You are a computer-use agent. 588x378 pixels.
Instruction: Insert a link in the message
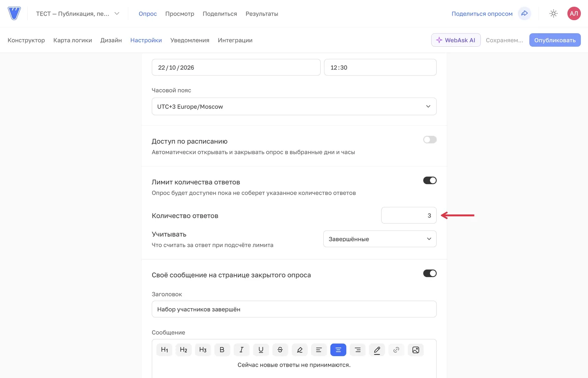pyautogui.click(x=396, y=350)
